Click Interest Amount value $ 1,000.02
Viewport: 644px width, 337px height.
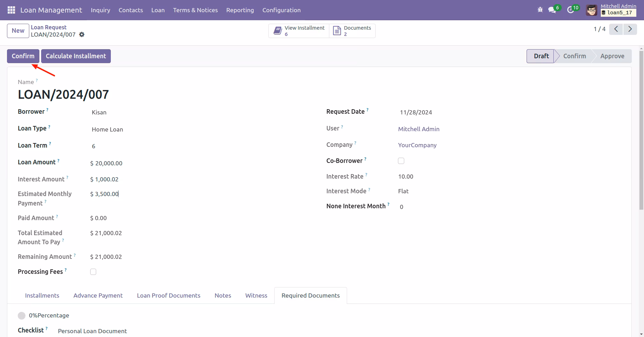pos(104,179)
